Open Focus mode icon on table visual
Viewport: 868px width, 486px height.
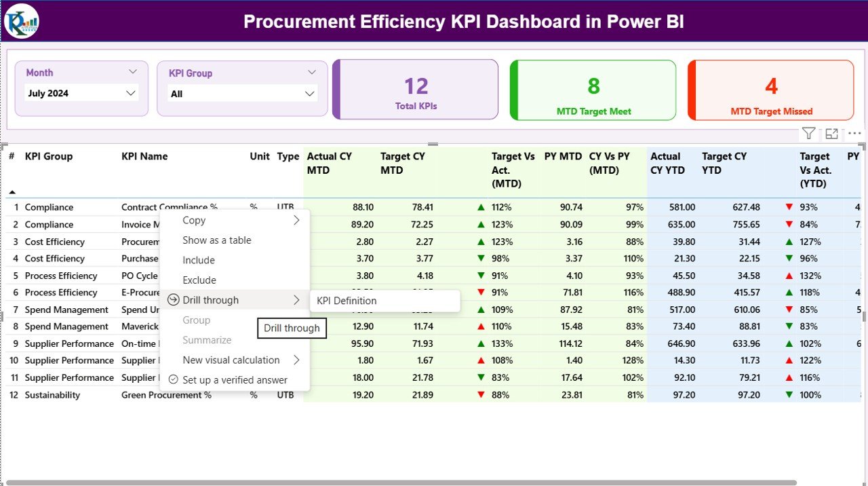[831, 134]
